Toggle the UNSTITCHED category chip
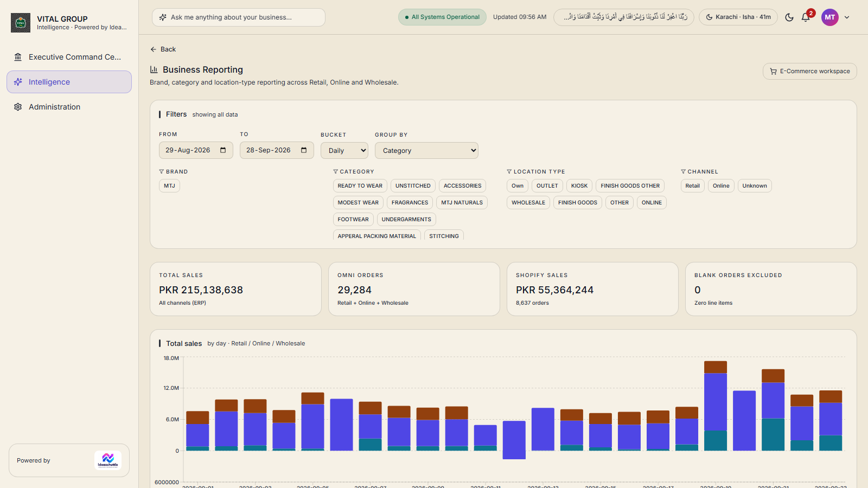This screenshot has width=868, height=488. pos(413,186)
